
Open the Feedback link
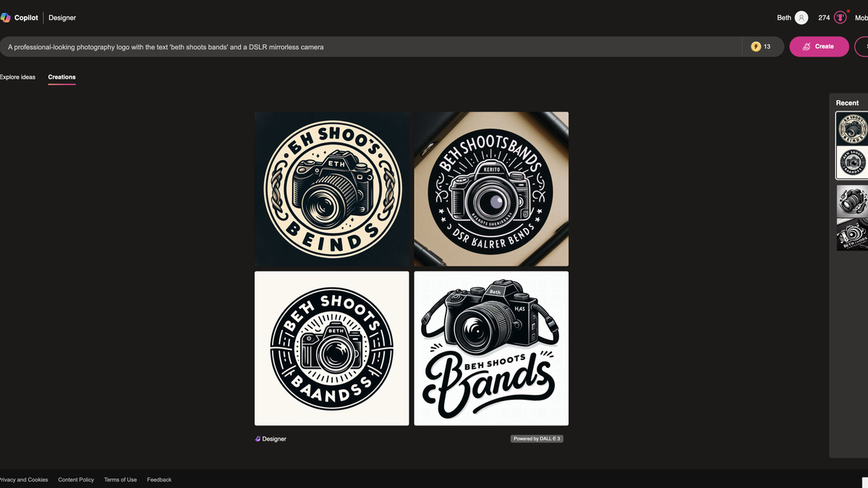tap(159, 479)
